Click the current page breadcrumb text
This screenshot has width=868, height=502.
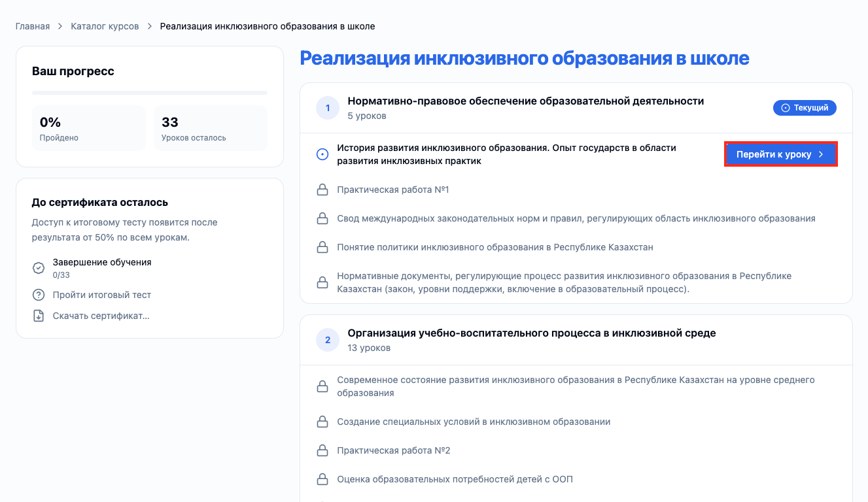pyautogui.click(x=268, y=26)
